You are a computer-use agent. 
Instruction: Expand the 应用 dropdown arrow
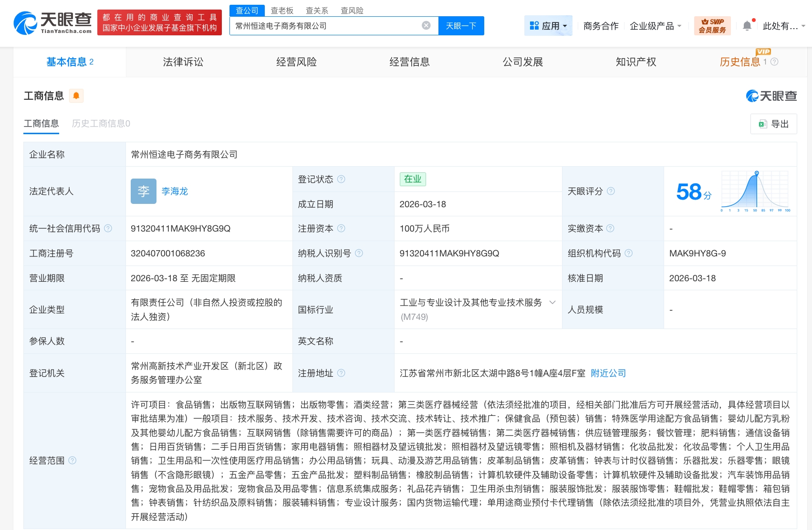pos(565,26)
